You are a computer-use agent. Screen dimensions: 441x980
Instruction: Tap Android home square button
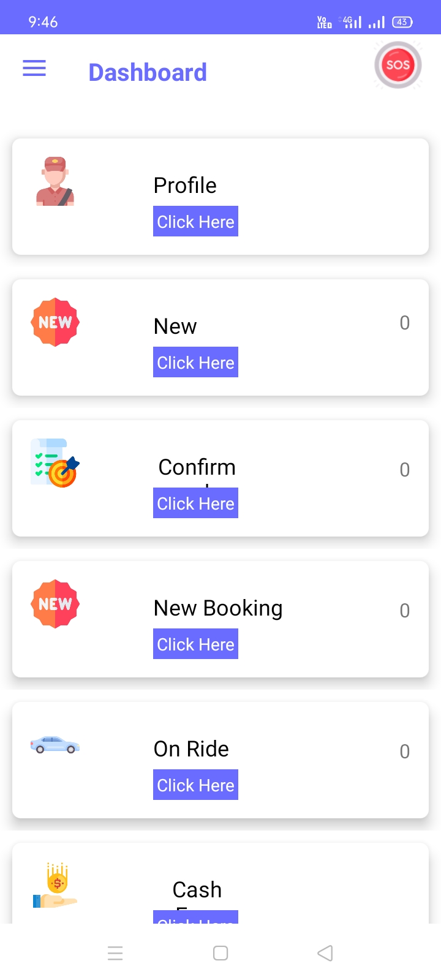pyautogui.click(x=221, y=953)
